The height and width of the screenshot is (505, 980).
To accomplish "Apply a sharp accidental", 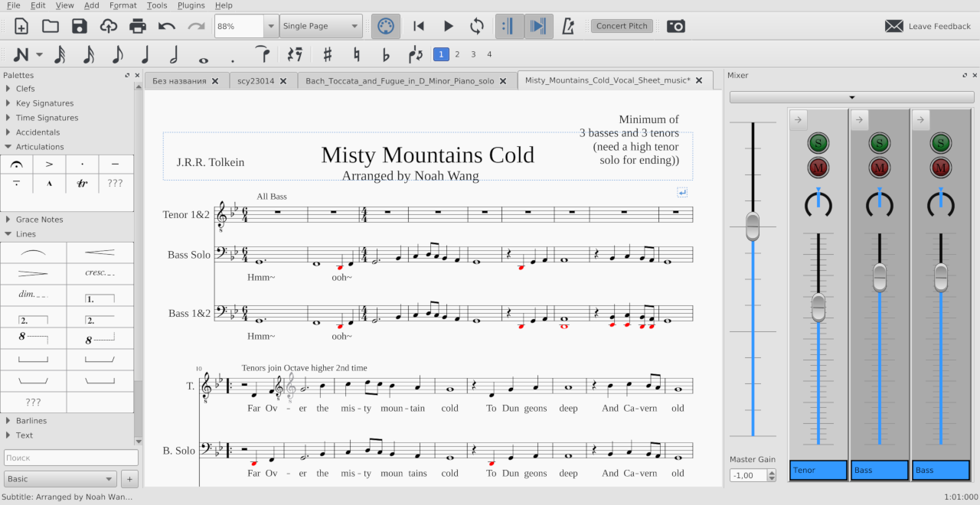I will [328, 54].
